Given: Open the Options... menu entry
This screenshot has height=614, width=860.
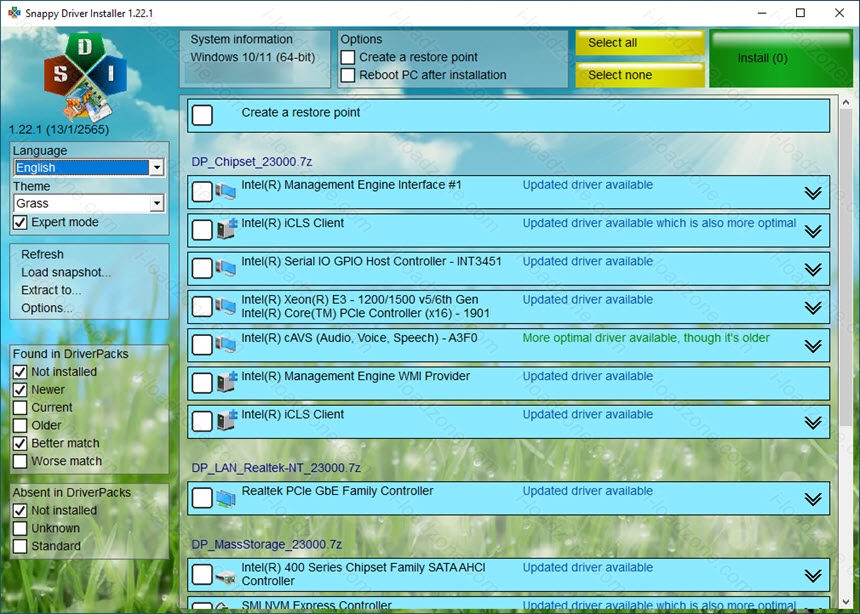Looking at the screenshot, I should click(x=47, y=308).
